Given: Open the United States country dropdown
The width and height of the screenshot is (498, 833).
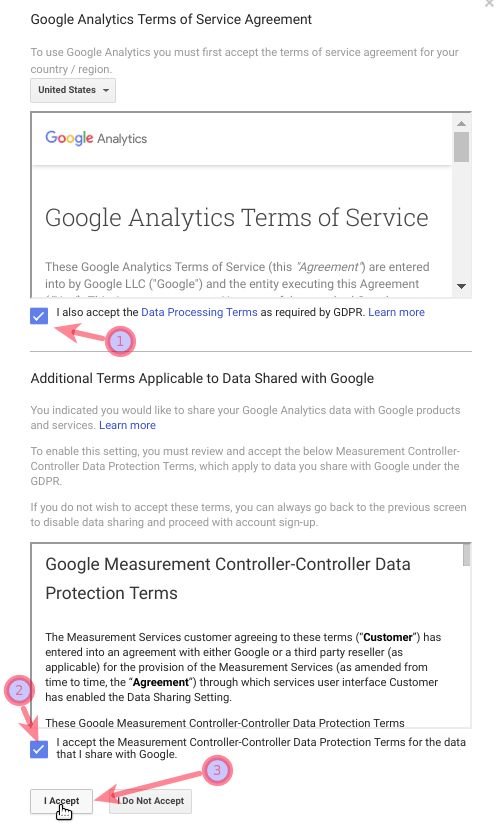Looking at the screenshot, I should pos(73,90).
